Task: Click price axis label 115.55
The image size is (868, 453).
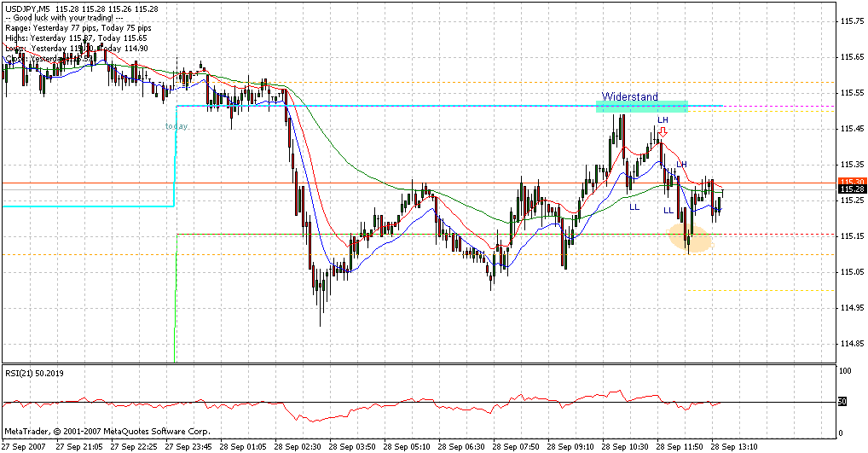Action: pos(852,93)
